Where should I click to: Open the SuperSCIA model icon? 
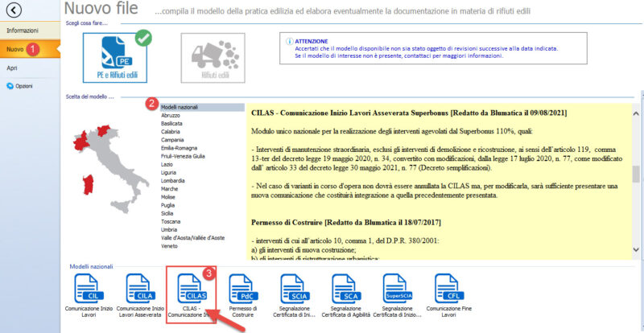click(396, 295)
